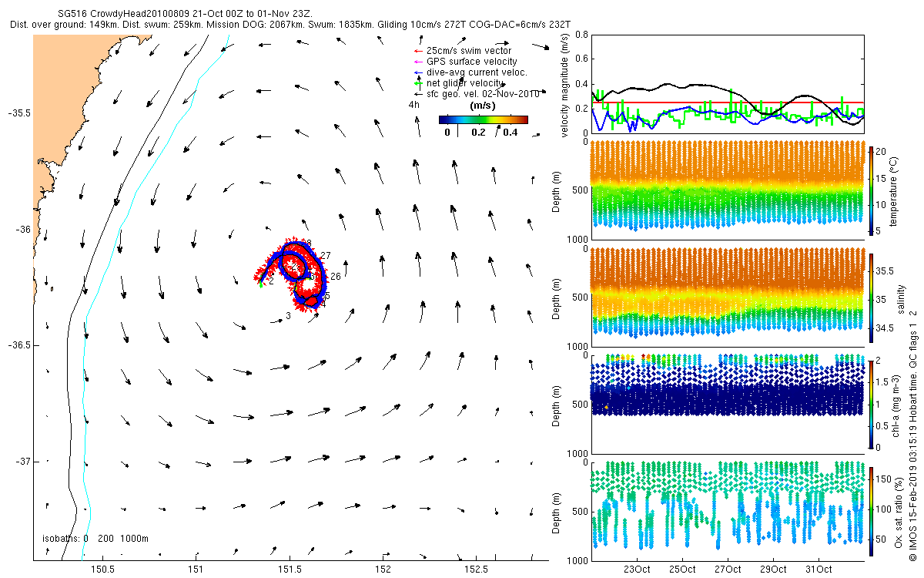Viewport: 924px width, 578px height.
Task: Click day label '3' below glider track
Action: [288, 316]
